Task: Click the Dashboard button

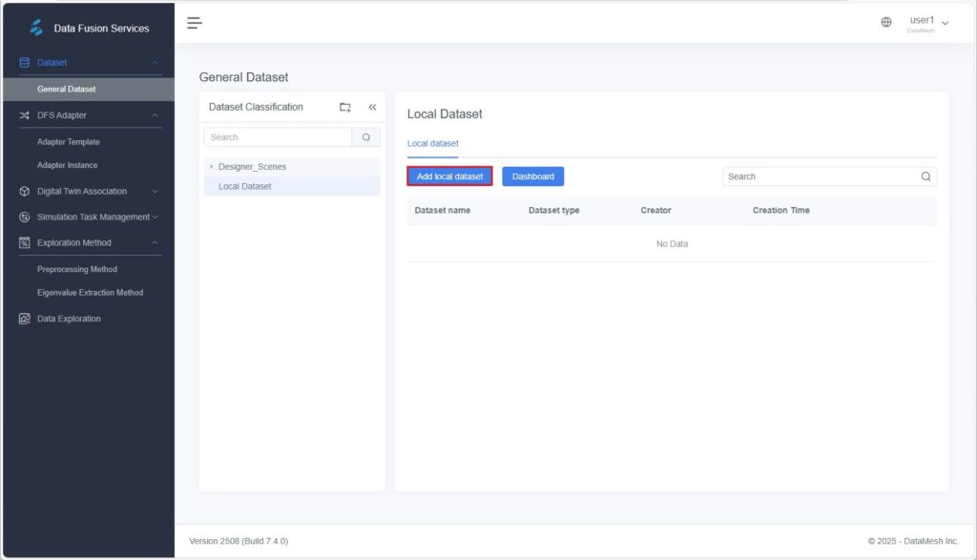Action: click(x=532, y=176)
